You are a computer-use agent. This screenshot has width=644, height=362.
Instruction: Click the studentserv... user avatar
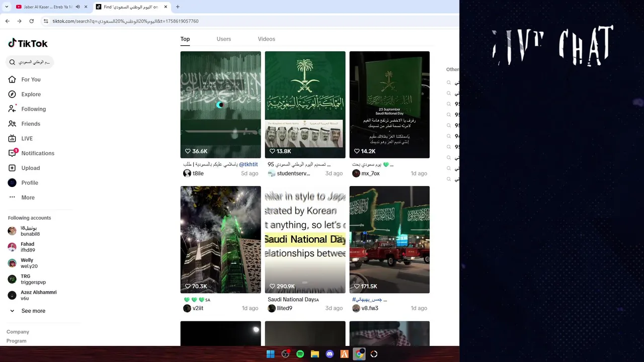click(x=272, y=173)
